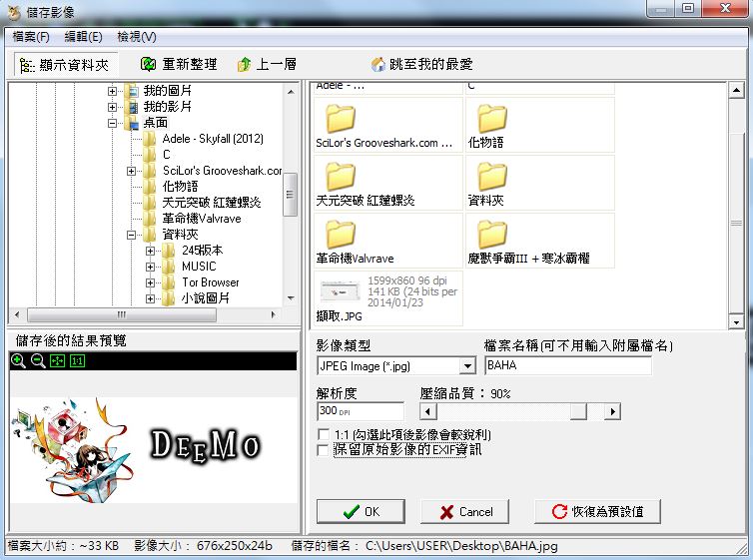
Task: Click 儲存影像 window title bar app icon
Action: point(14,12)
